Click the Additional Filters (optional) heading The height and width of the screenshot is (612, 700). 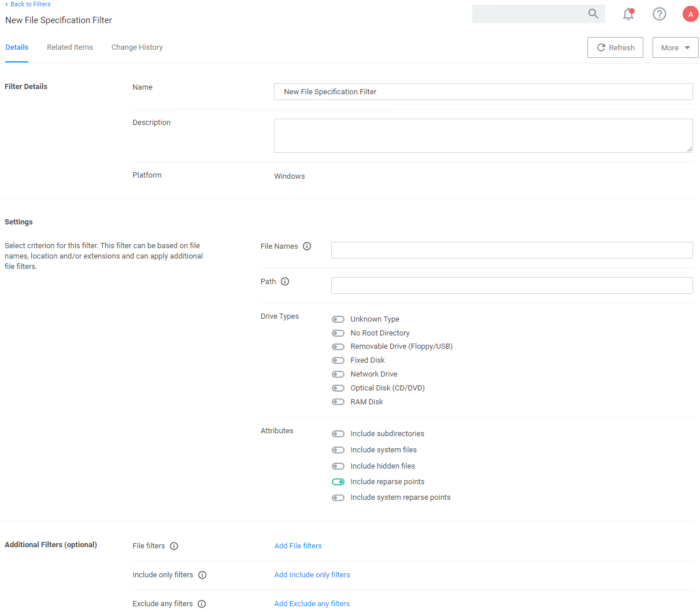coord(51,545)
